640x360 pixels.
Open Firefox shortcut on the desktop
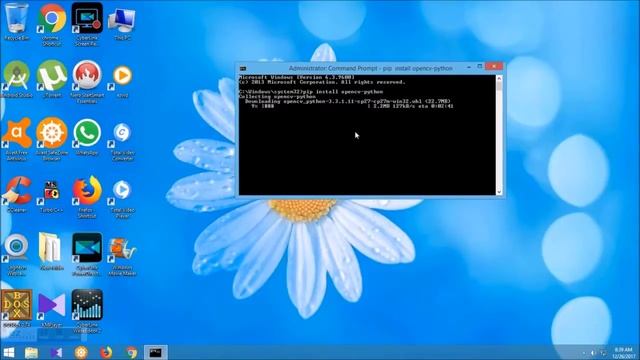(x=87, y=196)
